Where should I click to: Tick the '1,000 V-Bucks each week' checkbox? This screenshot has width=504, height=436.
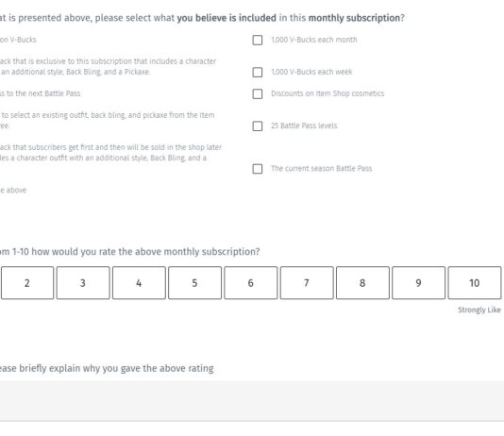coord(257,73)
